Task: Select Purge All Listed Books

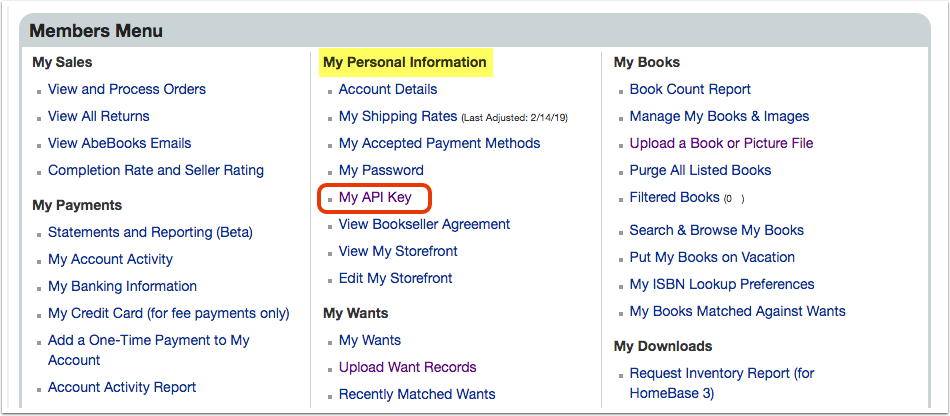Action: point(700,171)
